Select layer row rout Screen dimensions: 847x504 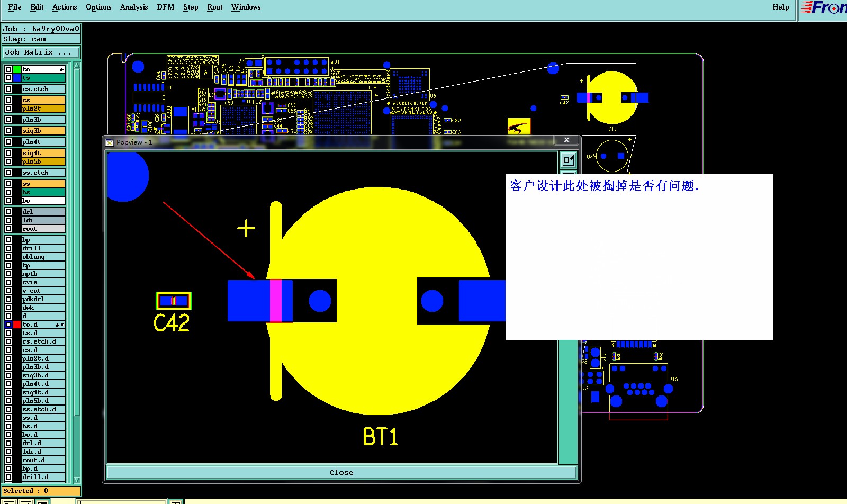tap(43, 229)
